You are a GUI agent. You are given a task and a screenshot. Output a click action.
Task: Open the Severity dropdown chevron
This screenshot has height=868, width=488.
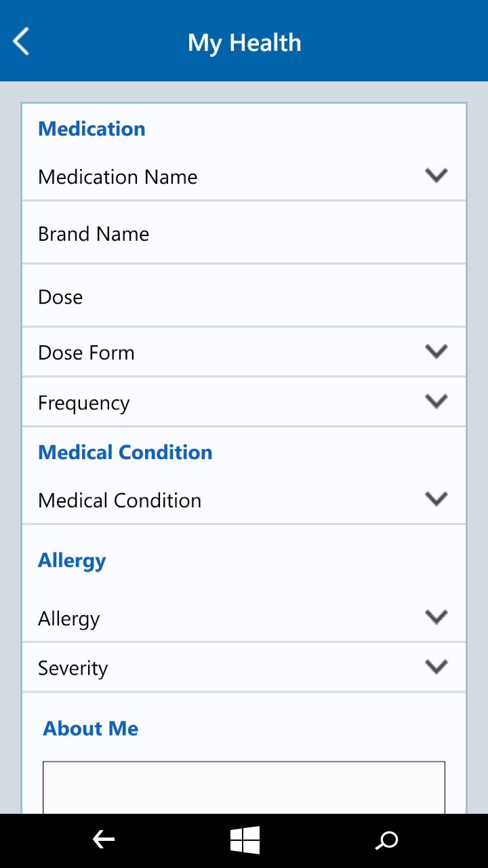click(x=436, y=667)
